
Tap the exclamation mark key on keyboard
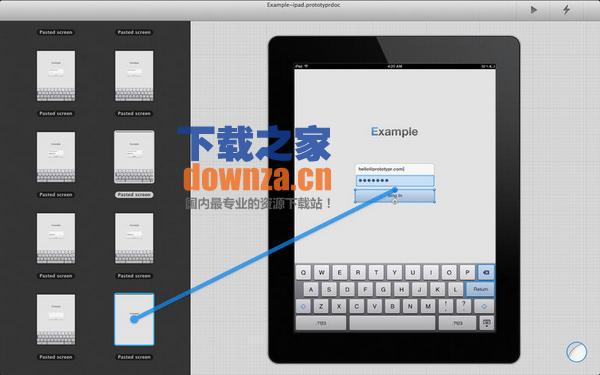click(x=446, y=306)
